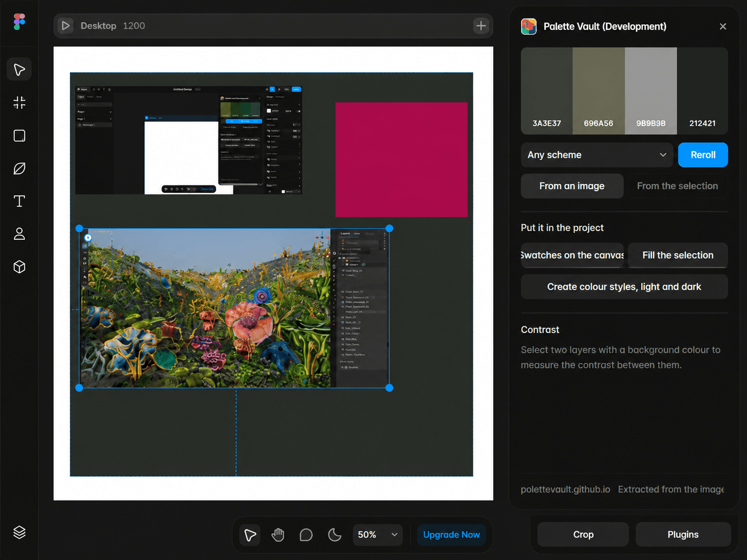Screen dimensions: 747x560
Task: Expand the Any scheme dropdown
Action: tap(597, 155)
